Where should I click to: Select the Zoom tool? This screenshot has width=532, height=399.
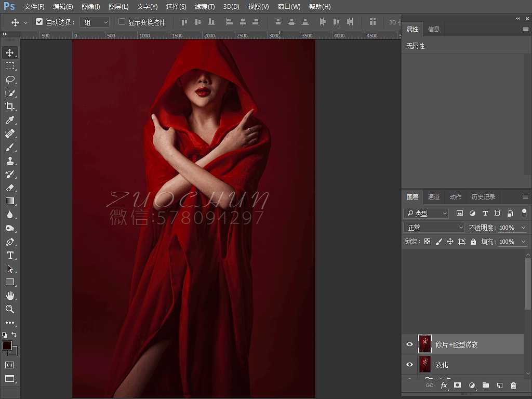pos(10,309)
